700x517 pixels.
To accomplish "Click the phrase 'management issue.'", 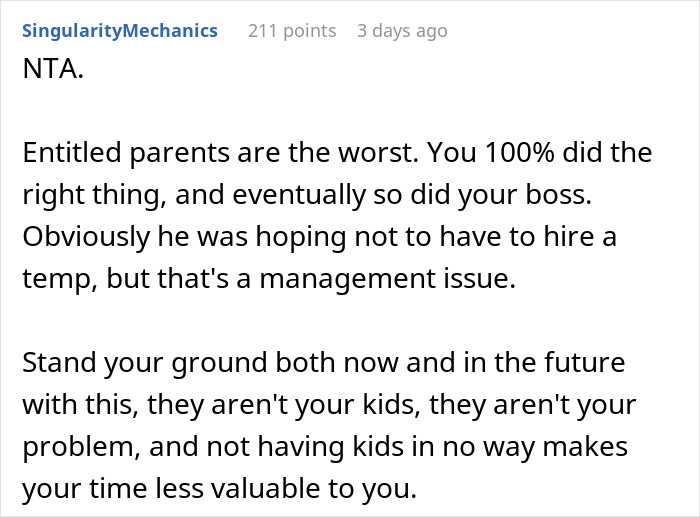I will [388, 279].
